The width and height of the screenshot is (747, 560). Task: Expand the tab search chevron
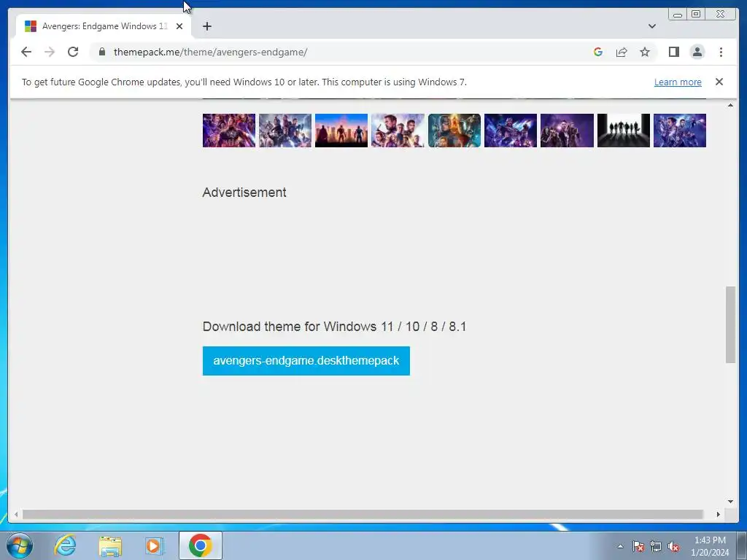point(651,26)
